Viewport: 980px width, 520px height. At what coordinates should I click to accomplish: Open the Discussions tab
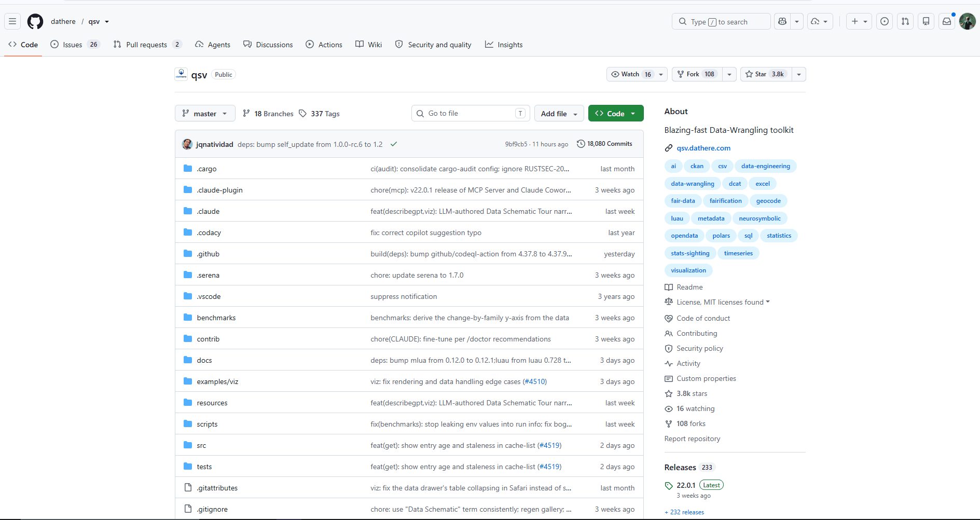click(x=268, y=45)
